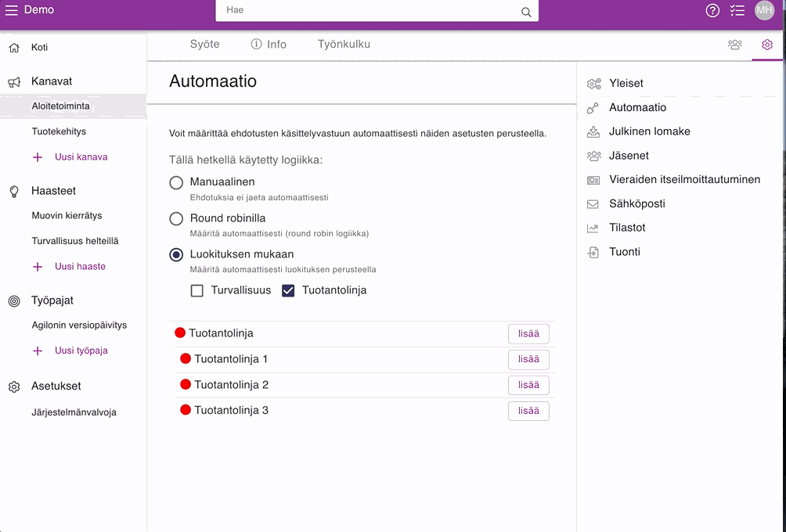Open the task checklist icon in header
The width and height of the screenshot is (786, 532).
click(x=737, y=10)
